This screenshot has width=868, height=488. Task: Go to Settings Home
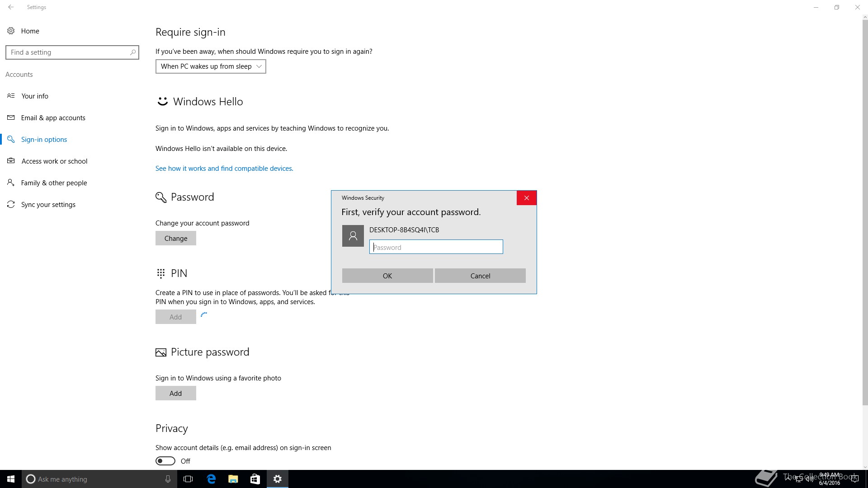(30, 31)
